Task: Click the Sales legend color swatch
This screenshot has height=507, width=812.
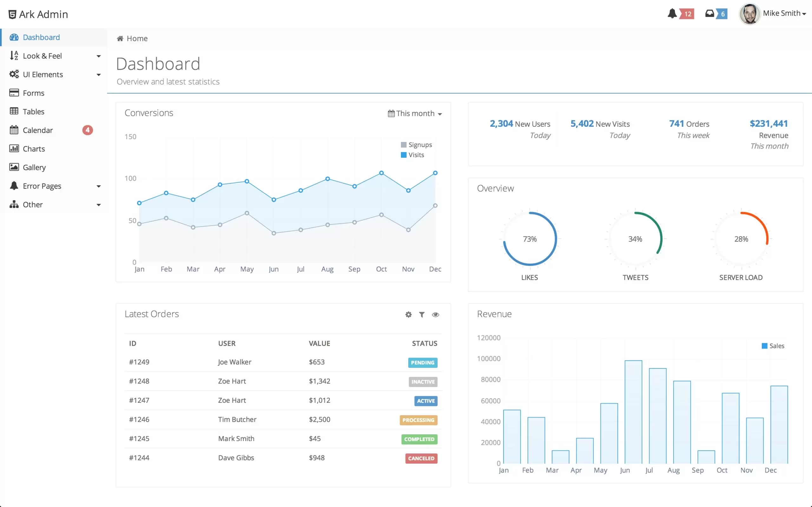Action: tap(764, 346)
